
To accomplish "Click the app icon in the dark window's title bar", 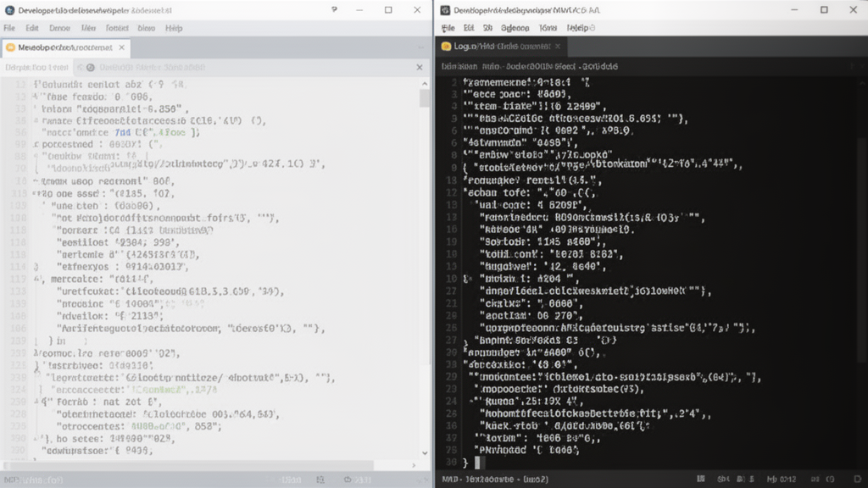I will pyautogui.click(x=445, y=10).
